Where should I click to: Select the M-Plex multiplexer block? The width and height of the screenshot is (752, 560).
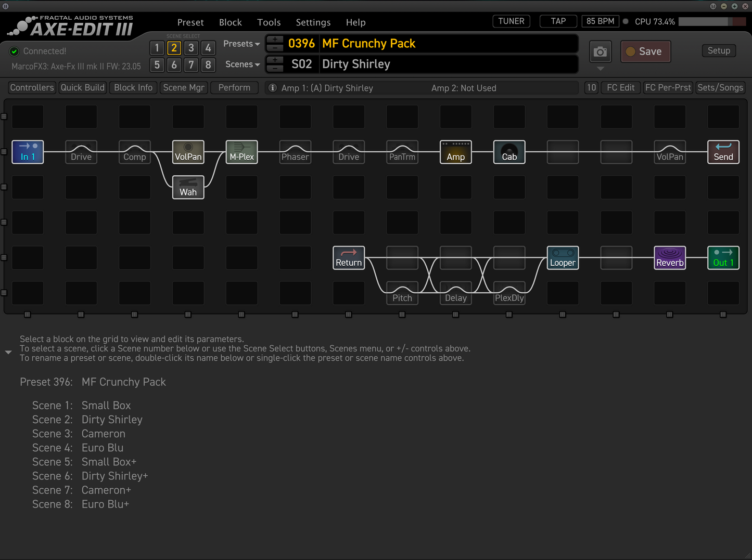pyautogui.click(x=241, y=152)
